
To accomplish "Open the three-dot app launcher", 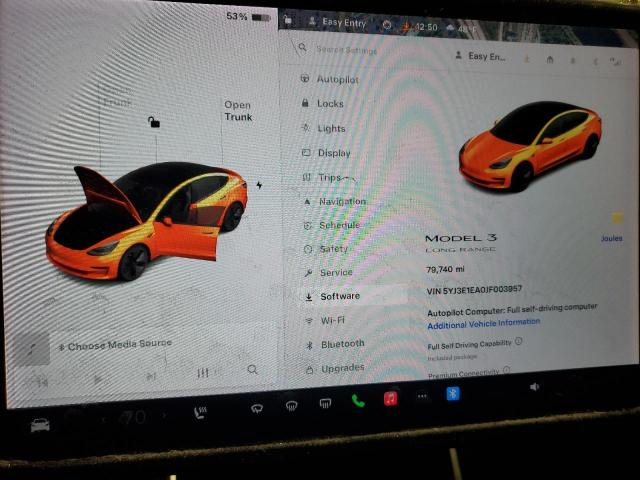I will click(422, 396).
